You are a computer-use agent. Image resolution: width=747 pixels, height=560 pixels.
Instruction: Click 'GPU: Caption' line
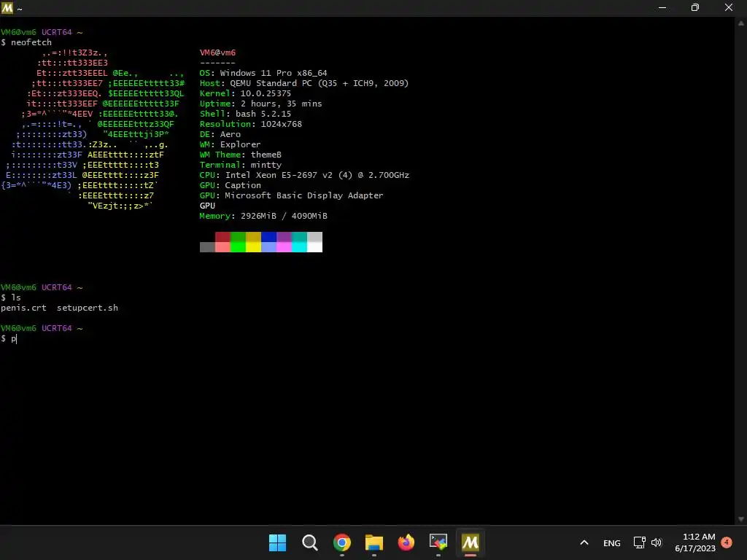coord(230,185)
